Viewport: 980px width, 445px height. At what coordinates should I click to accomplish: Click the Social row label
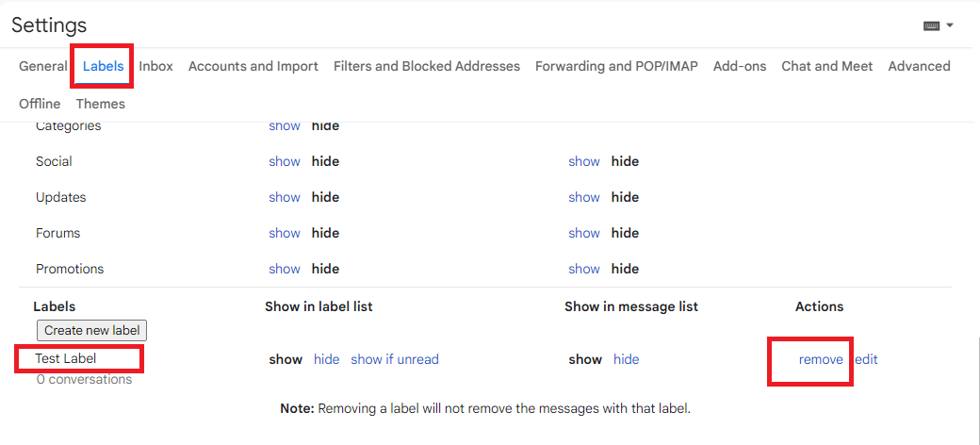click(54, 161)
